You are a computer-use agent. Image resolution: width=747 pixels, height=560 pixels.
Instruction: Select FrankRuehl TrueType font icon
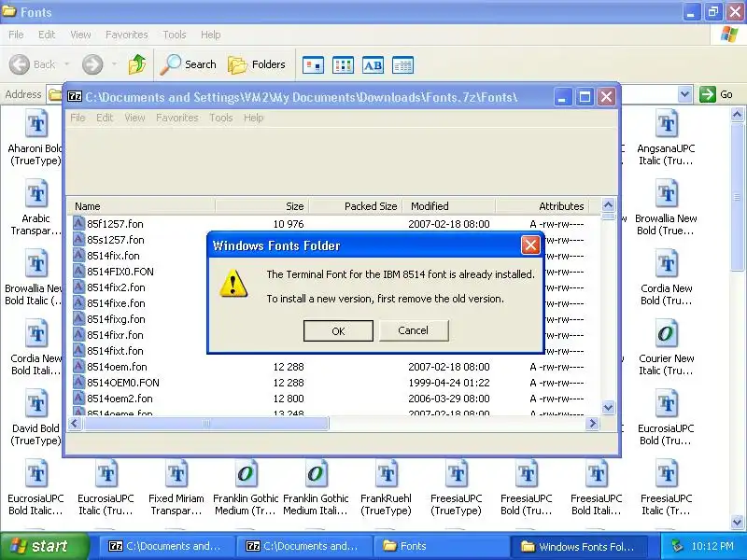386,474
